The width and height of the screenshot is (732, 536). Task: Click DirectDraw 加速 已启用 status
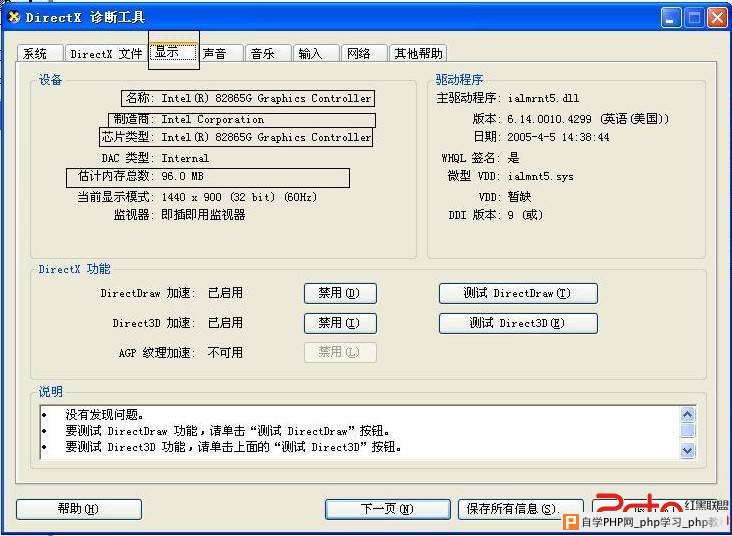pos(225,293)
